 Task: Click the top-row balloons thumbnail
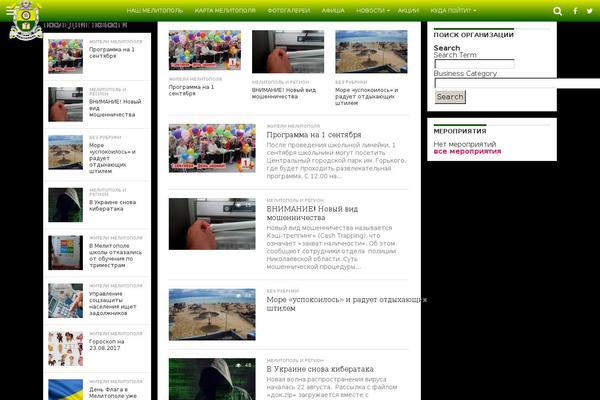[x=205, y=50]
